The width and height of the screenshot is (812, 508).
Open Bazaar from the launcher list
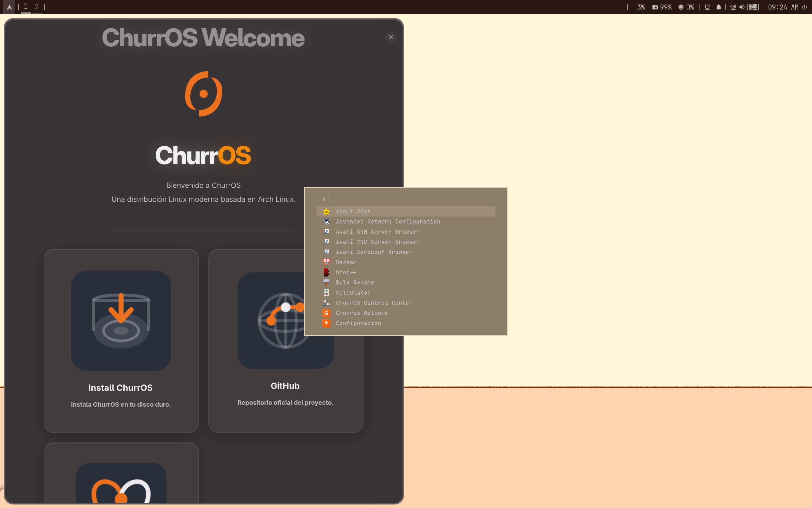click(x=406, y=262)
